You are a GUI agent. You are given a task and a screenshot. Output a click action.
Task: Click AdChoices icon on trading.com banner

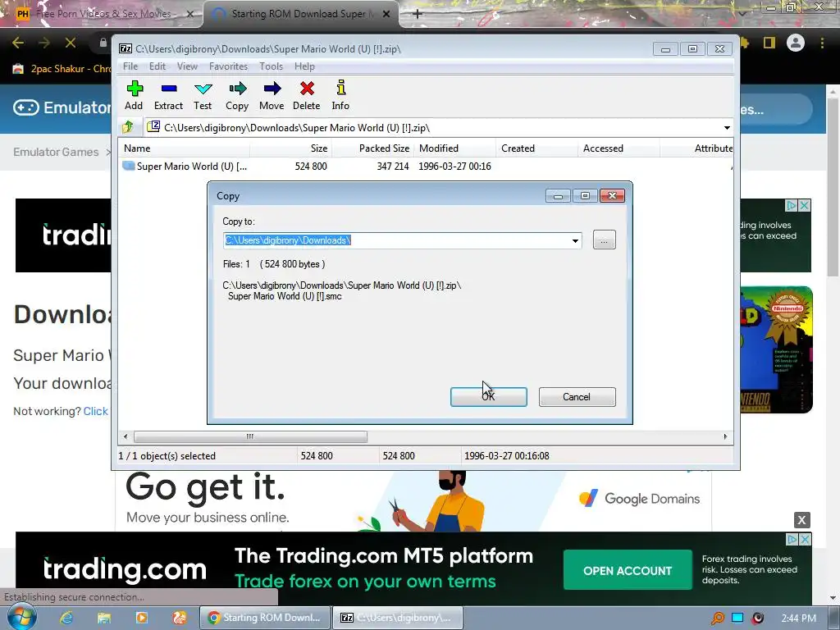(x=792, y=539)
